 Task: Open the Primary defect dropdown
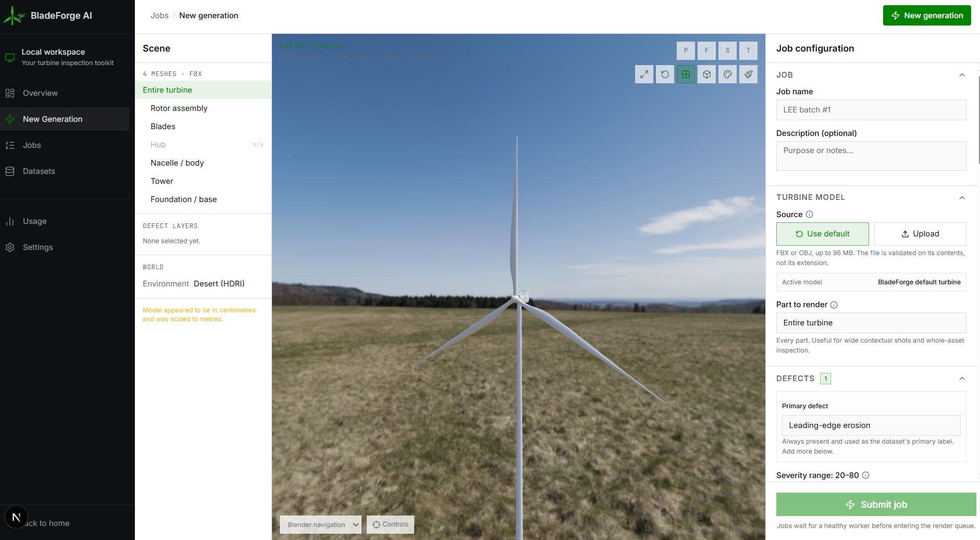point(871,425)
